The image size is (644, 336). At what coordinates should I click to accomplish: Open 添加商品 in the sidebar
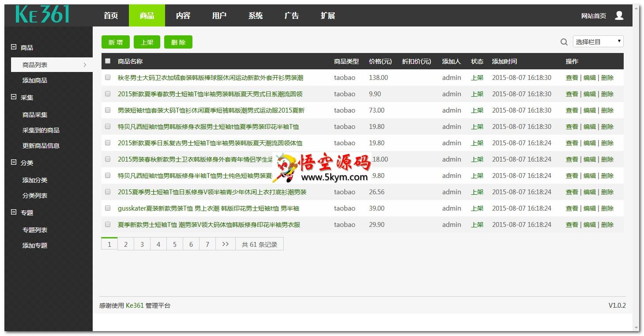[35, 80]
